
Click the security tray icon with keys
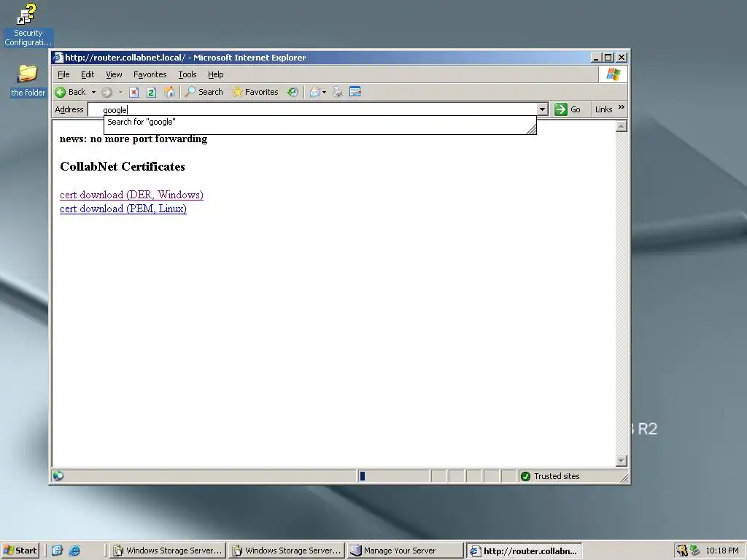pos(682,551)
